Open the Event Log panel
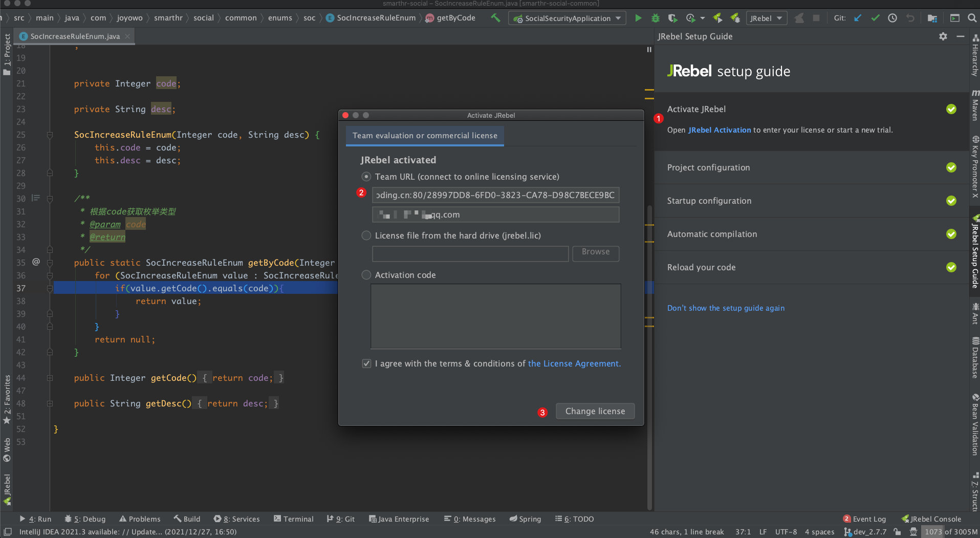This screenshot has width=980, height=538. click(864, 519)
